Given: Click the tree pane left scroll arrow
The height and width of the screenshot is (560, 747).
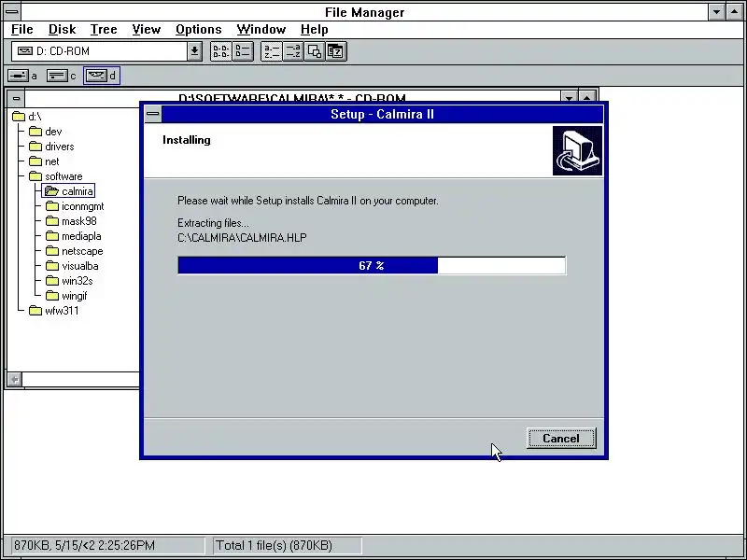Looking at the screenshot, I should pos(15,380).
